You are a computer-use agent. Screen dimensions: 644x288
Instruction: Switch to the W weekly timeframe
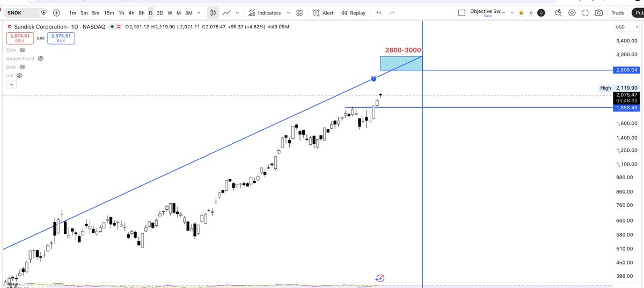coord(170,13)
